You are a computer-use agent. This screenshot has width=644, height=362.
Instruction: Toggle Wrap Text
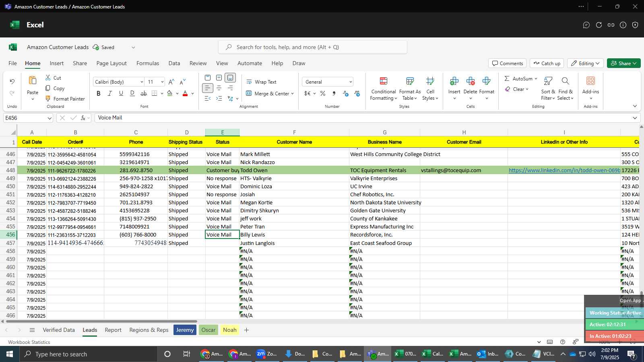pos(262,82)
